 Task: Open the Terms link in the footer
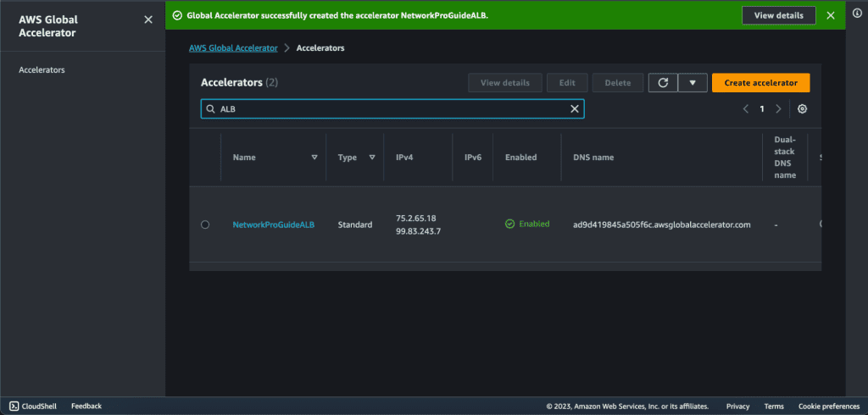click(x=774, y=407)
